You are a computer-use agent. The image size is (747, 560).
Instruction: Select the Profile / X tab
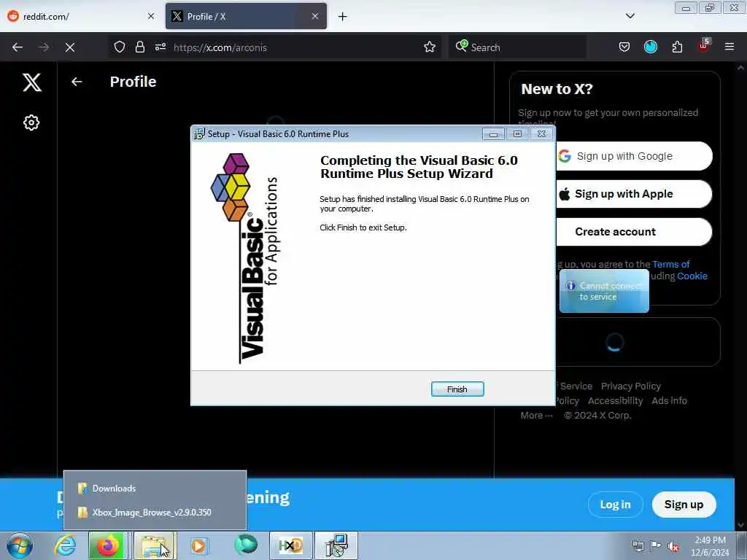246,16
